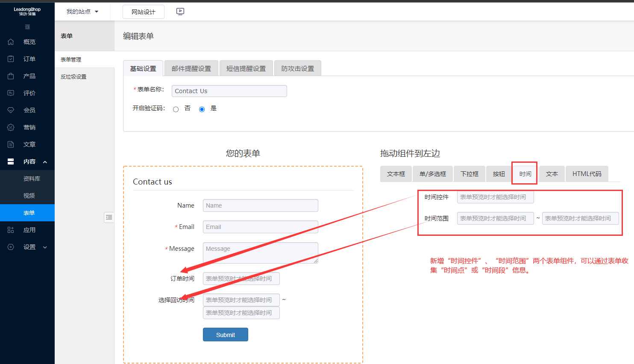Toggle the form panel collapse icon

[109, 217]
